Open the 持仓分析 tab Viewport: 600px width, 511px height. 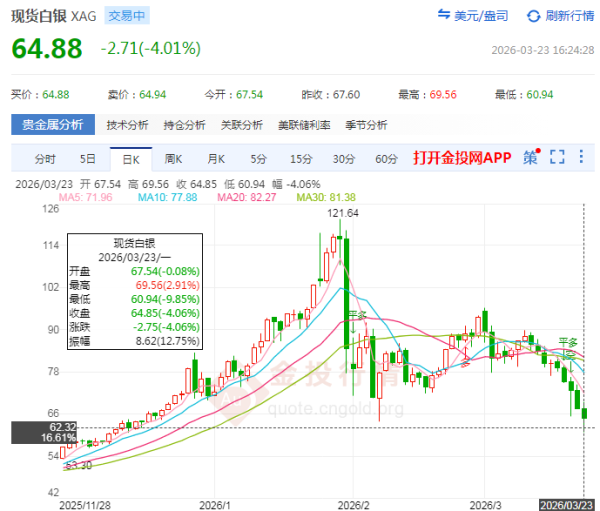pos(184,125)
